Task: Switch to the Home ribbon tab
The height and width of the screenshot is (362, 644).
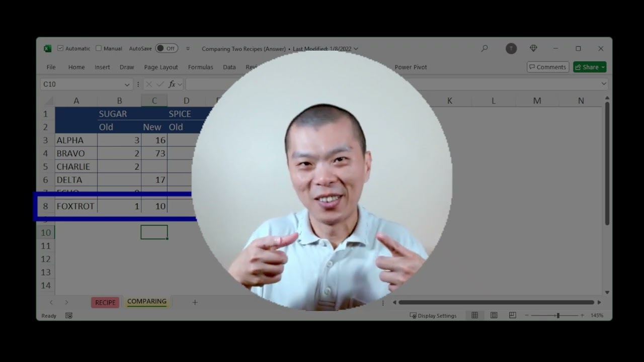Action: 76,67
